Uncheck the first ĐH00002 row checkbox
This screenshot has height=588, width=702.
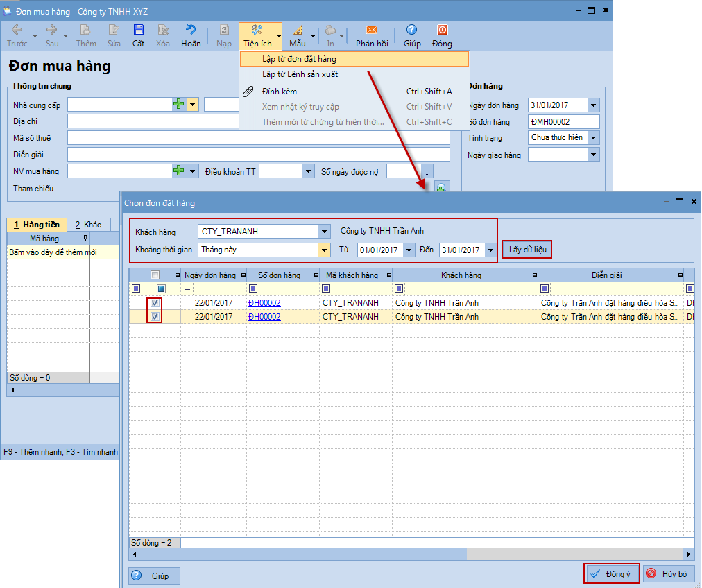point(155,303)
